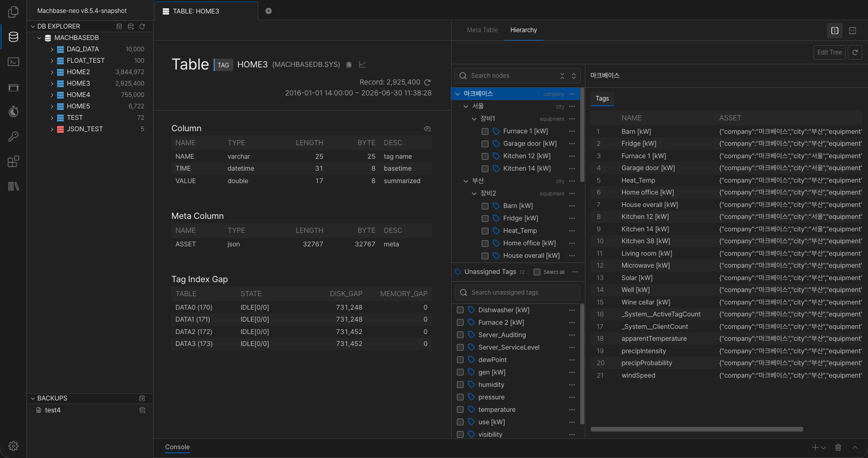The height and width of the screenshot is (458, 868).
Task: Click the key icon in left sidebar
Action: (x=13, y=136)
